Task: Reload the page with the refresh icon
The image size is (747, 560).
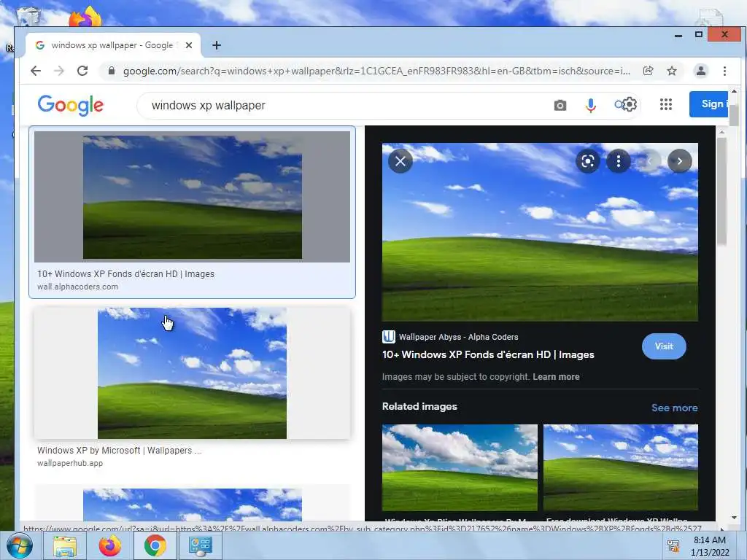Action: click(82, 71)
